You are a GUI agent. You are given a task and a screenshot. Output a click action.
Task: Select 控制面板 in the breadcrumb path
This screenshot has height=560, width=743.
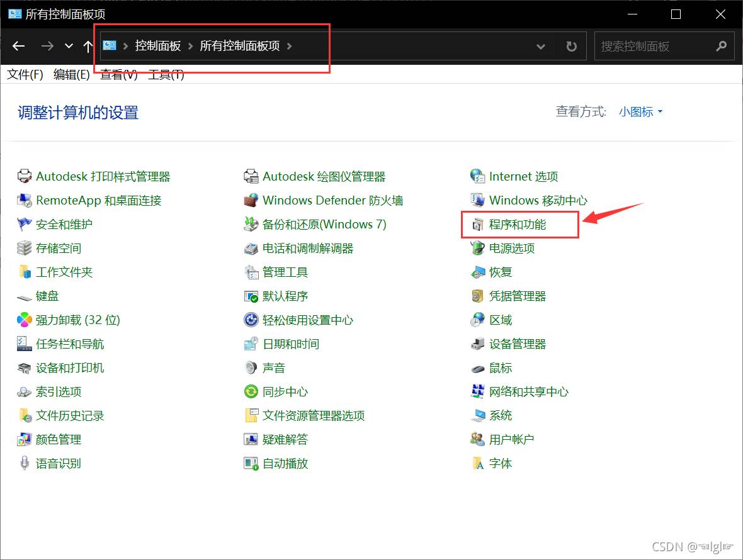tap(158, 46)
